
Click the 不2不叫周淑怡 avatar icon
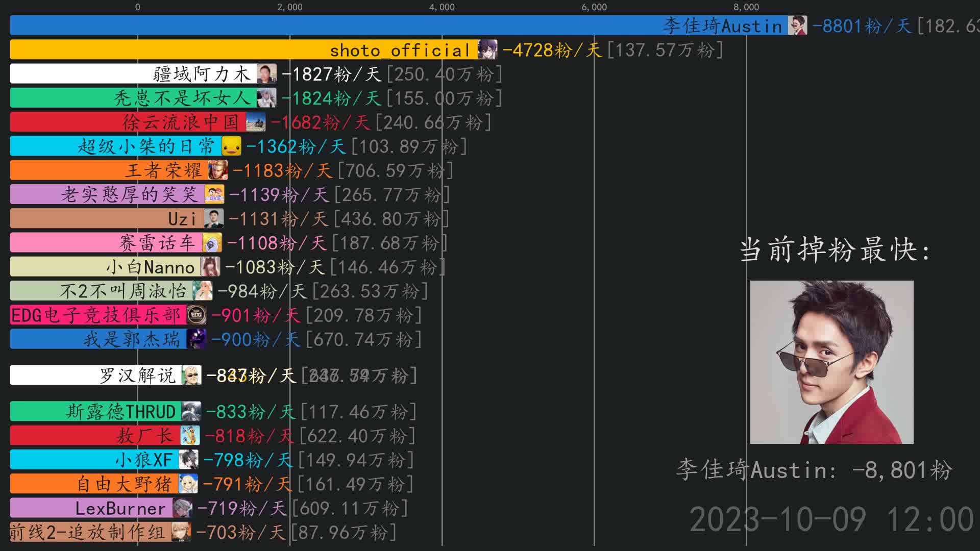[203, 291]
